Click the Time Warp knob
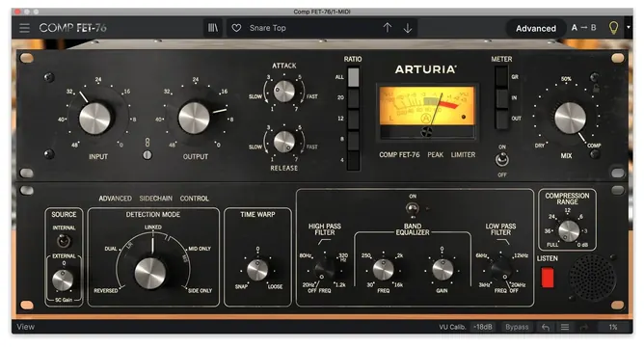This screenshot has height=347, width=644. 257,270
